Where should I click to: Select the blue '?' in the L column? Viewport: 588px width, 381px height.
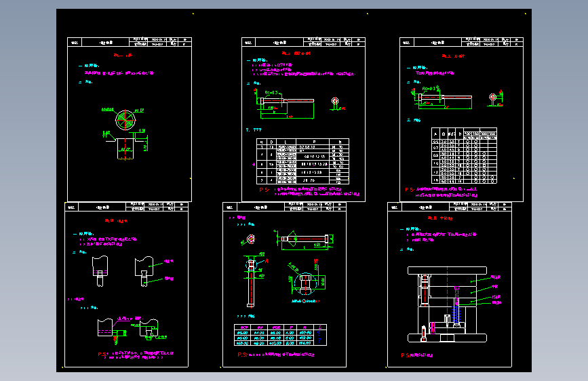[x=319, y=333]
